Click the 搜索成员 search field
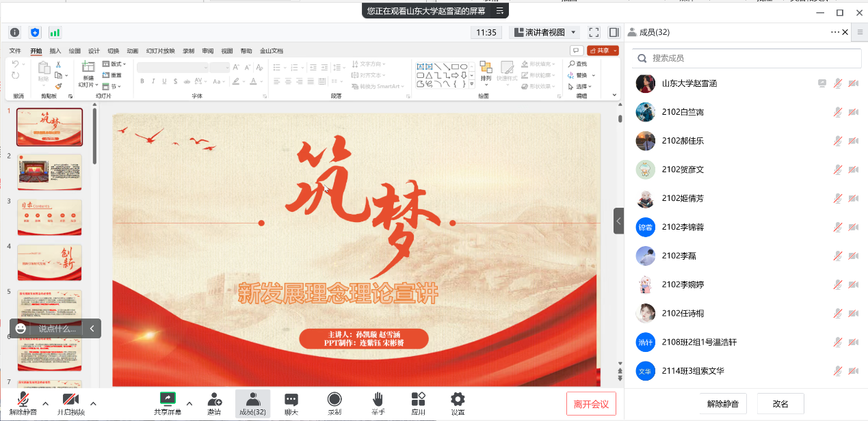 point(746,58)
